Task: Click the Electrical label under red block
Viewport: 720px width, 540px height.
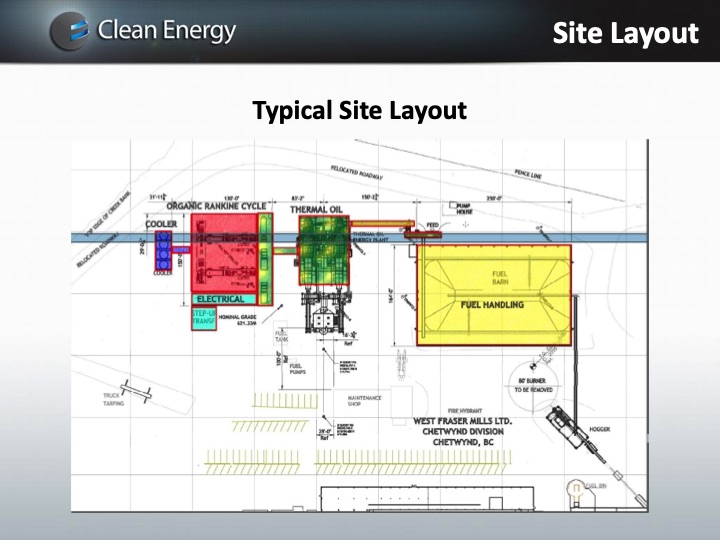Action: coord(221,299)
